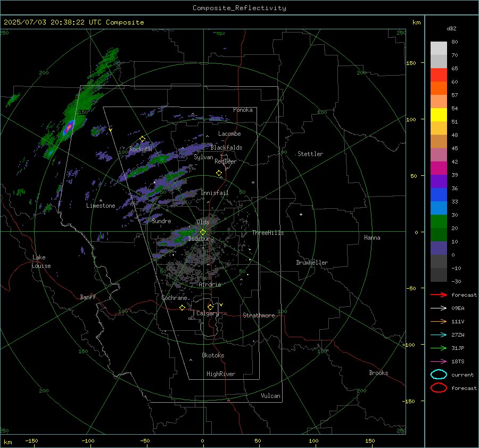
Task: Click the Composite_Reflectivity title
Action: pos(239,8)
